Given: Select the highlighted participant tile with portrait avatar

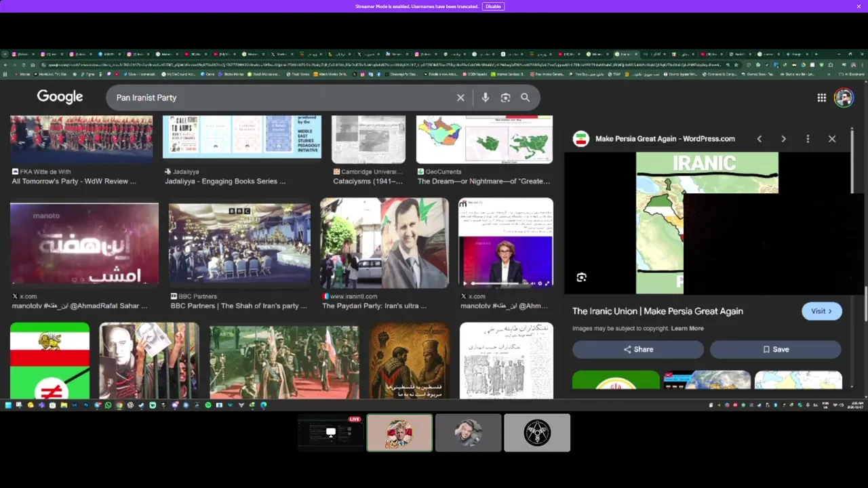Looking at the screenshot, I should point(399,432).
